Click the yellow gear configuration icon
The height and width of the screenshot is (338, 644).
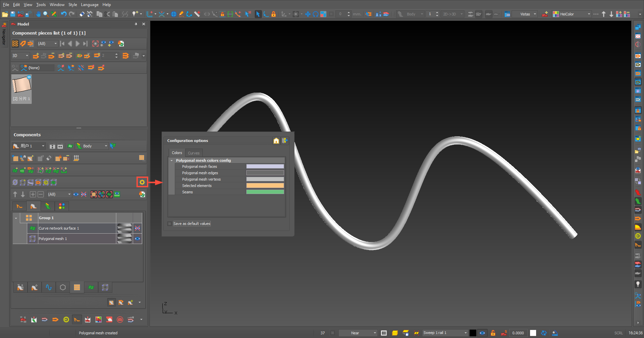coord(142,182)
